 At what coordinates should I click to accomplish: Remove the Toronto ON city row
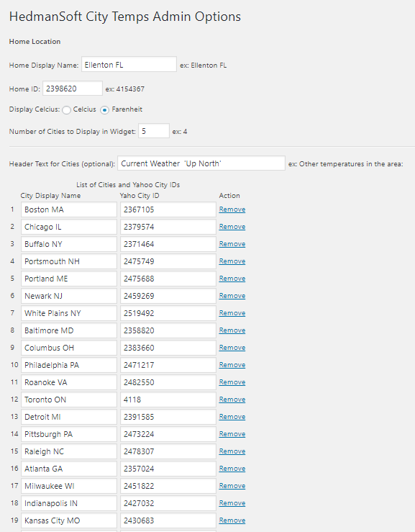(x=232, y=400)
